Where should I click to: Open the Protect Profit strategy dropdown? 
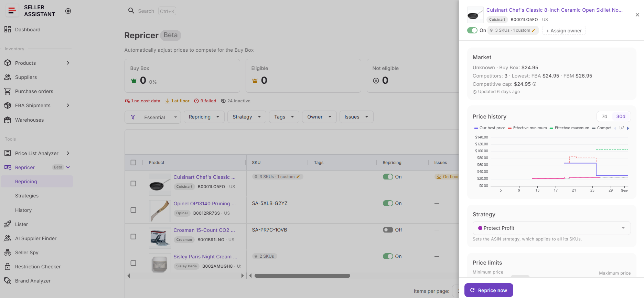click(551, 228)
